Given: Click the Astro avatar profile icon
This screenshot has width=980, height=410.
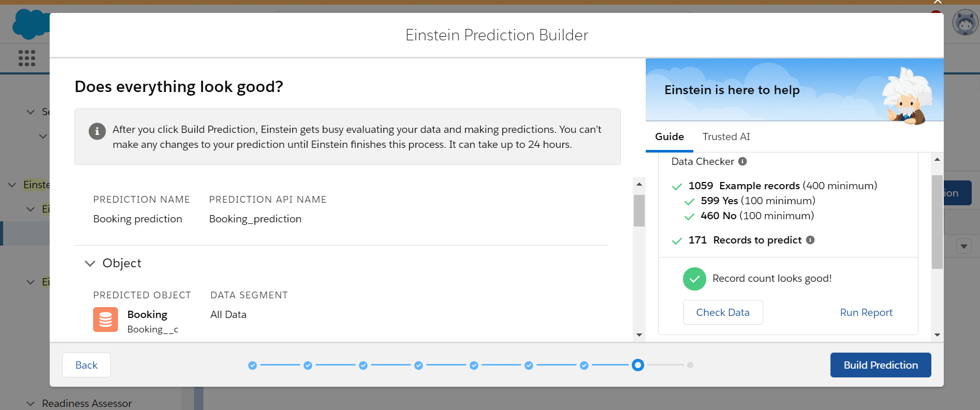Looking at the screenshot, I should click(x=965, y=23).
